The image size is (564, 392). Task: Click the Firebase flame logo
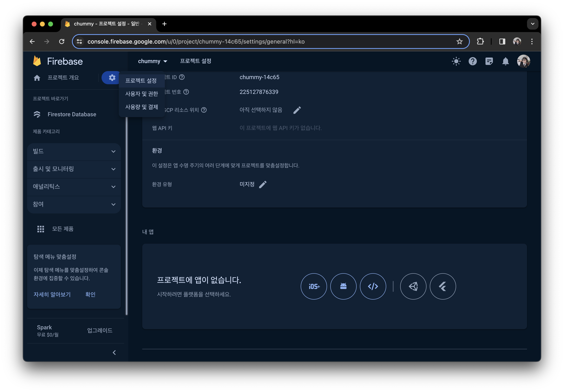pos(37,61)
